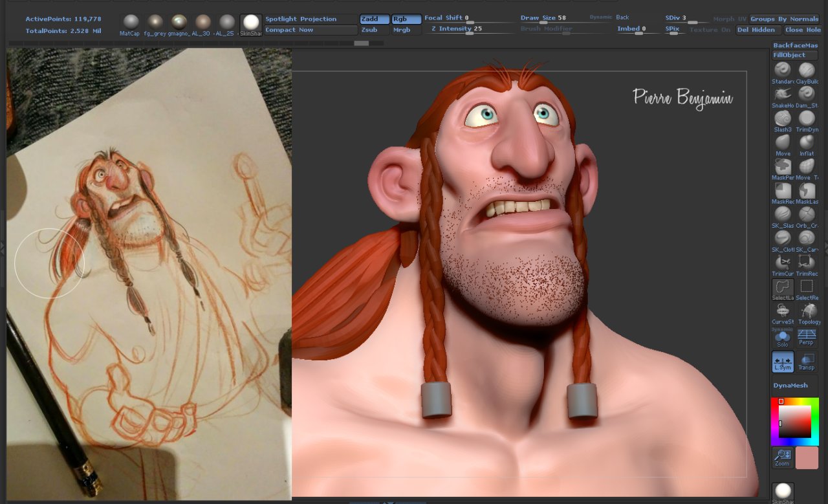828x504 pixels.
Task: Select the TrimDynamic brush
Action: (807, 121)
